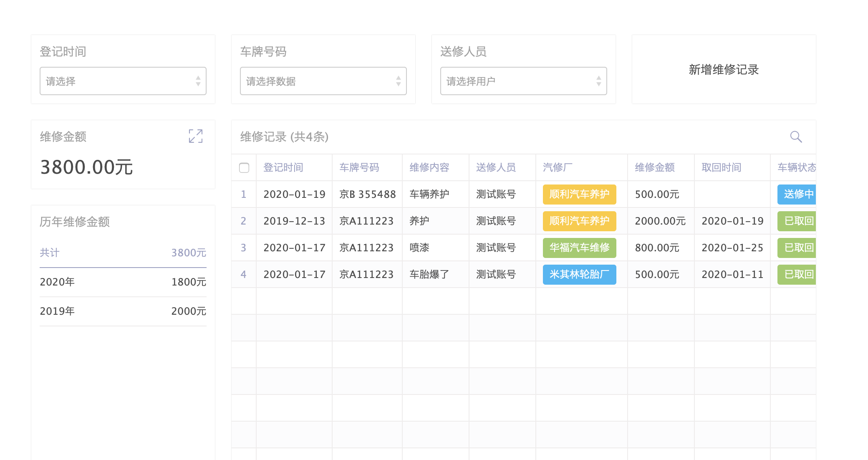
Task: Click the 新增维修记录 button
Action: pos(724,69)
